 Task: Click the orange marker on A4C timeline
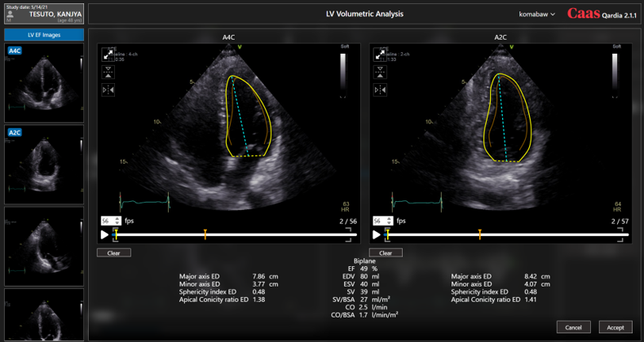[205, 235]
